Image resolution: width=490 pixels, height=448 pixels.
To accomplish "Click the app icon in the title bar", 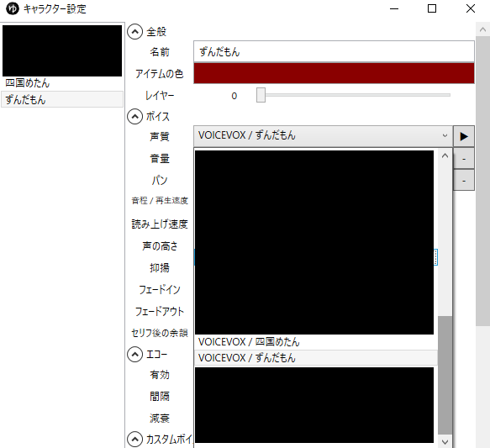I will pyautogui.click(x=13, y=8).
